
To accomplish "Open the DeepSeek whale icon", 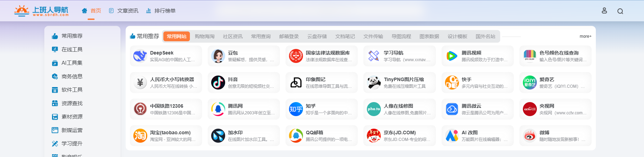I will [x=140, y=56].
